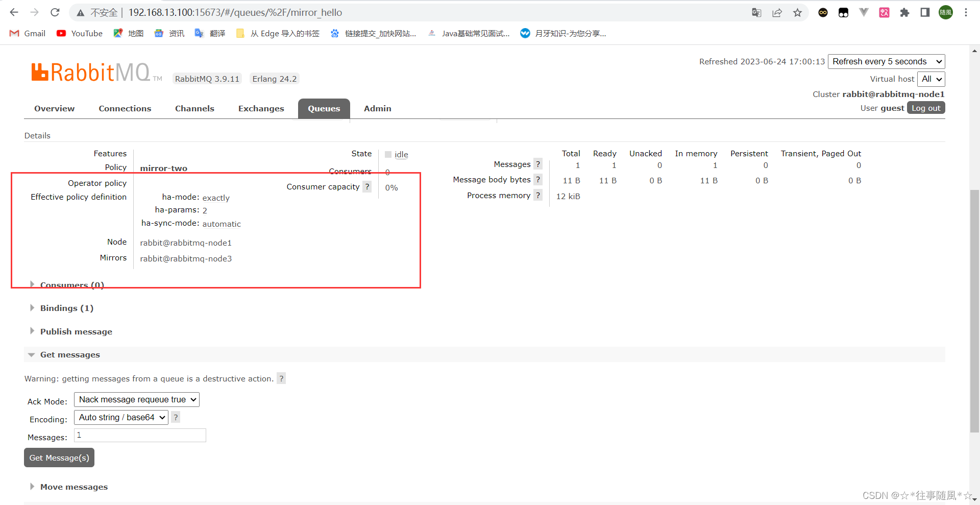Screen dimensions: 980x505
Task: Go back using the browser back arrow
Action: 14,12
